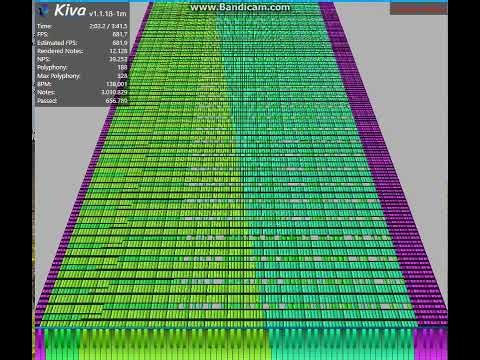Click the Estimated FPS label
480x360 pixels.
click(57, 43)
